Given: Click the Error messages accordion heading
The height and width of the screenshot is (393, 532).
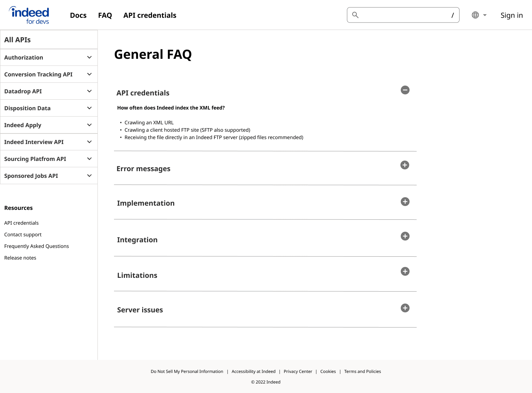Looking at the screenshot, I should 143,169.
